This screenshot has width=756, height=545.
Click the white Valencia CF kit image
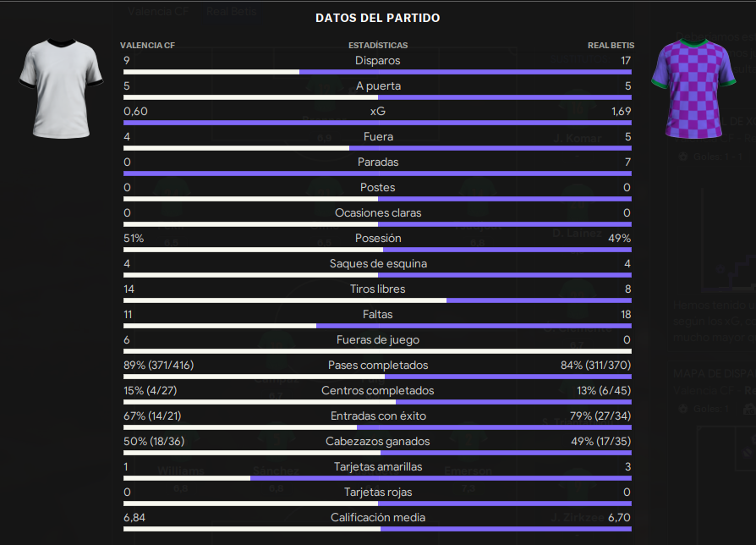[x=61, y=89]
